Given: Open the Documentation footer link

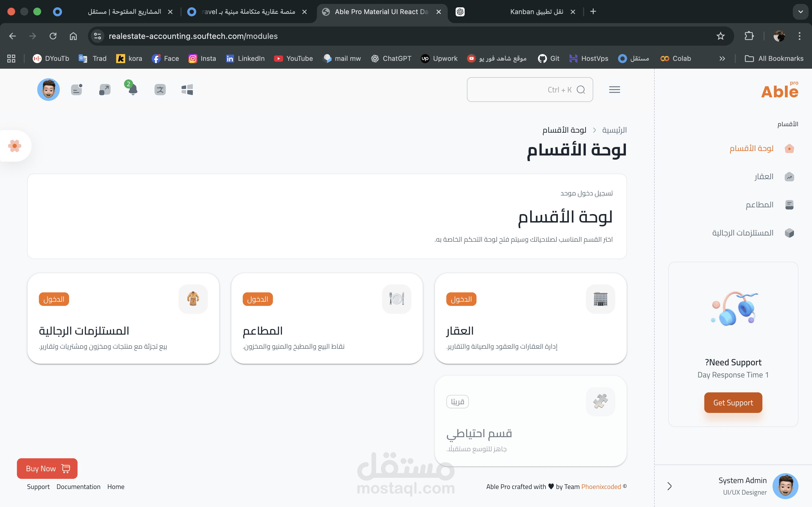Looking at the screenshot, I should (78, 486).
